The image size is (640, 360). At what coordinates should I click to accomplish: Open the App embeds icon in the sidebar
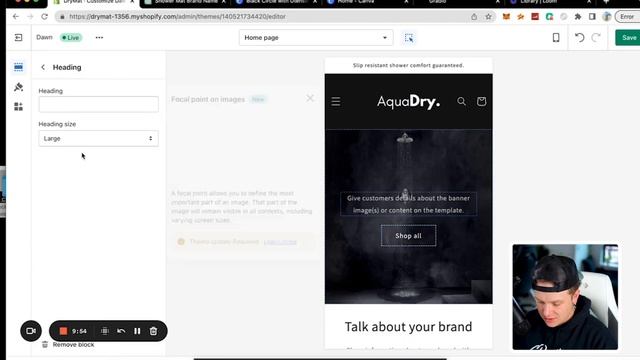(18, 107)
